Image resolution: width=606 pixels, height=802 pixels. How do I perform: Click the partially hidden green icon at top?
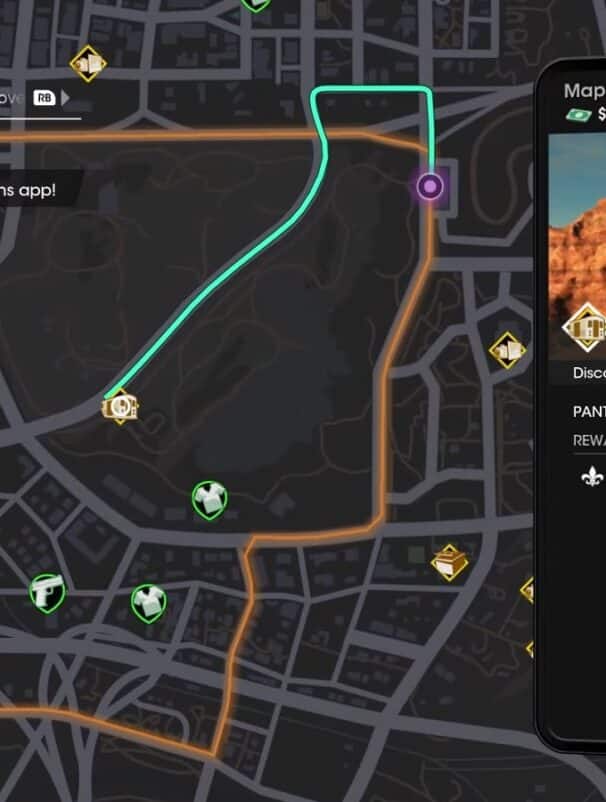point(256,5)
